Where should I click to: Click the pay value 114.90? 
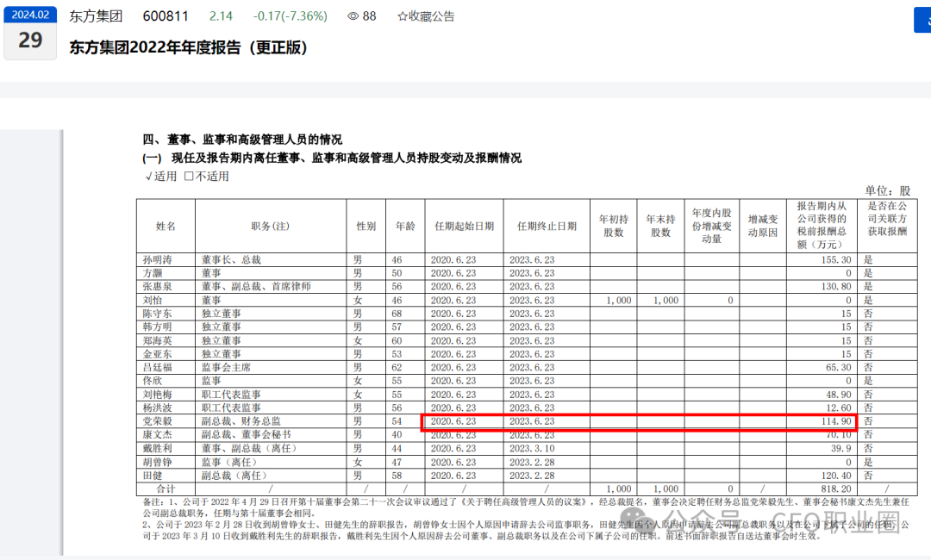coord(836,421)
